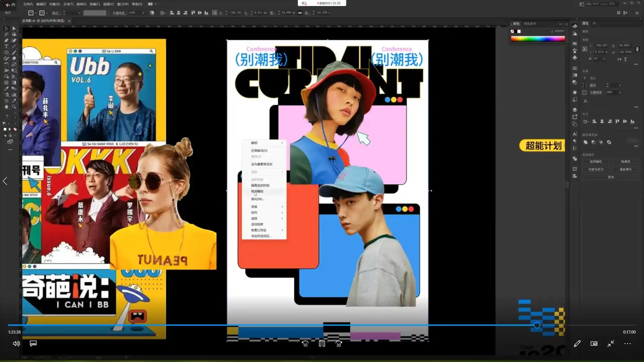Expand the 变换 submenu arrow
644x362 pixels.
(282, 206)
